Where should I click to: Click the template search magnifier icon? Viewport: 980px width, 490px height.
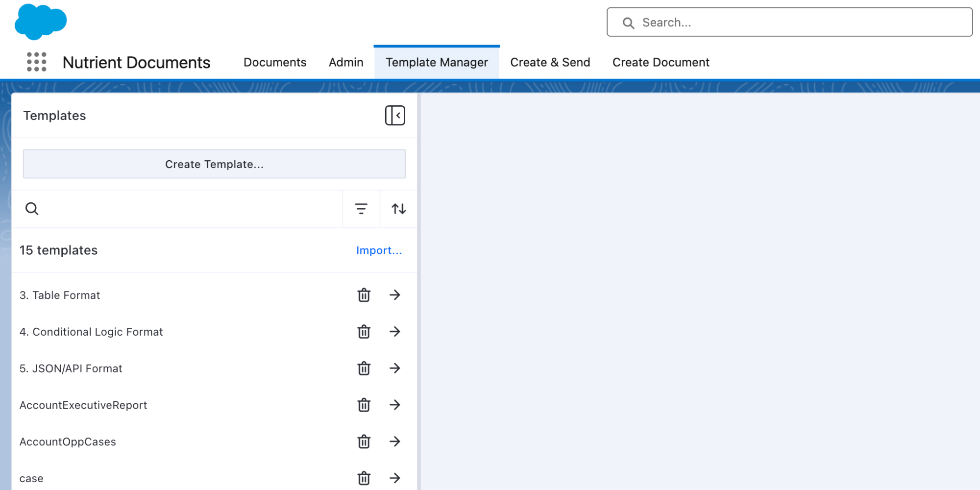point(32,209)
